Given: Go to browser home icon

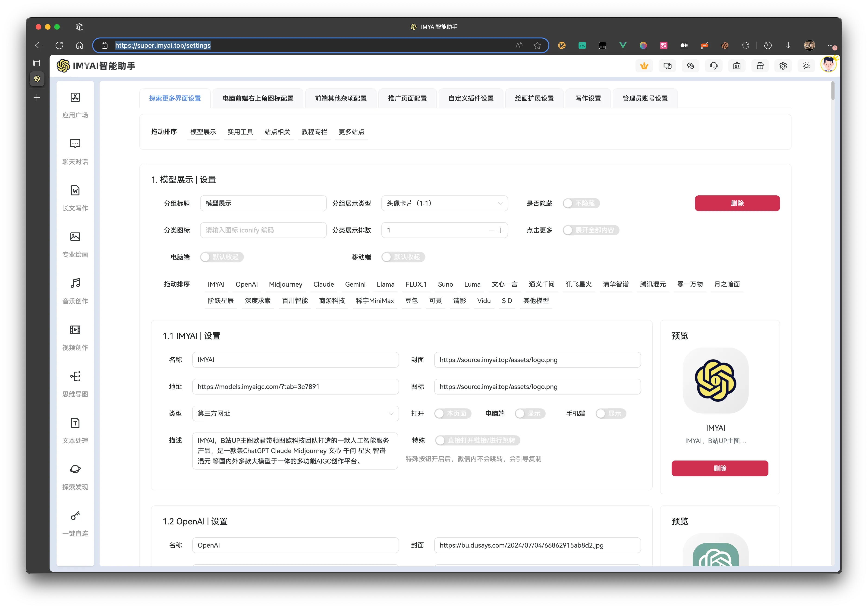Looking at the screenshot, I should pos(80,45).
